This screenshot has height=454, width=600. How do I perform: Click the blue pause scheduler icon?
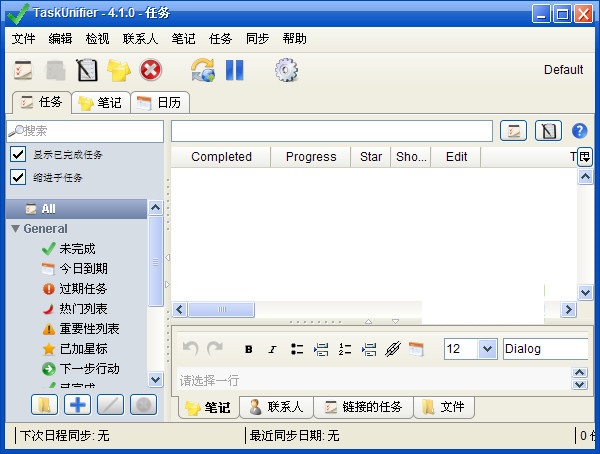(x=234, y=70)
